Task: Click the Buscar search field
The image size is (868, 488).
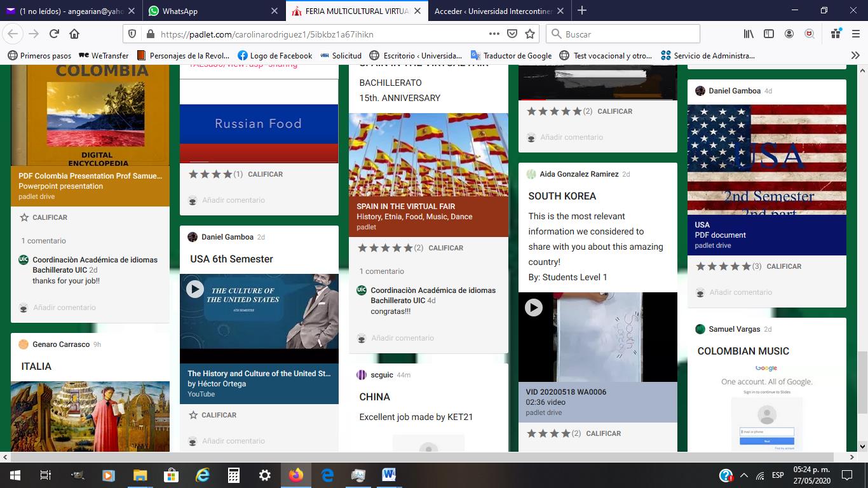Action: (623, 34)
